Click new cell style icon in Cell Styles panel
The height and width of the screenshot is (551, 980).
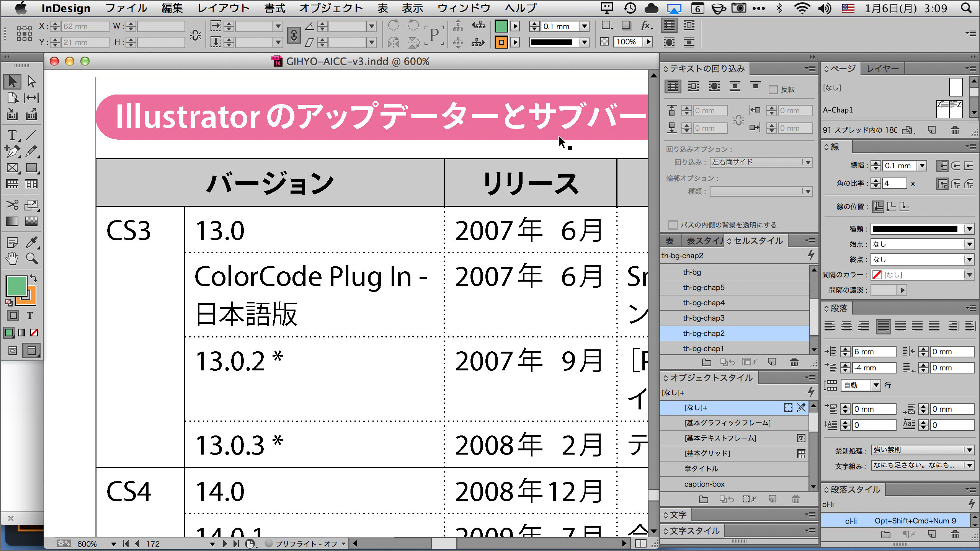click(x=772, y=362)
